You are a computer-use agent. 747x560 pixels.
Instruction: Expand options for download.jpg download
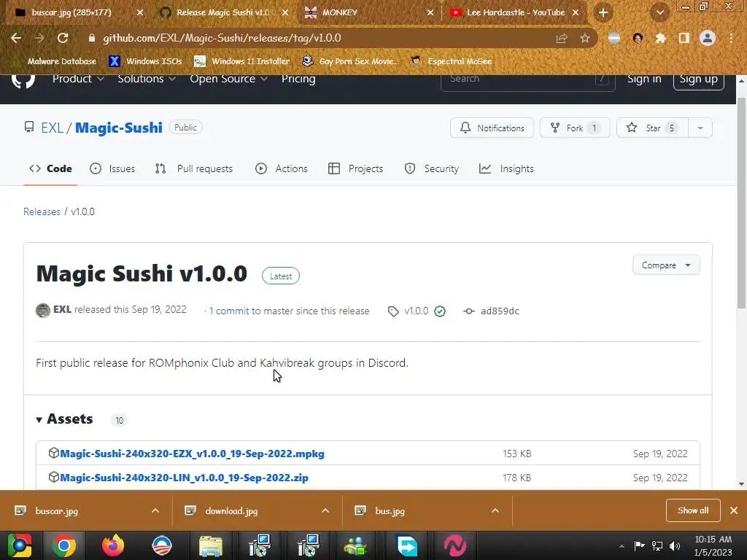[x=325, y=511]
